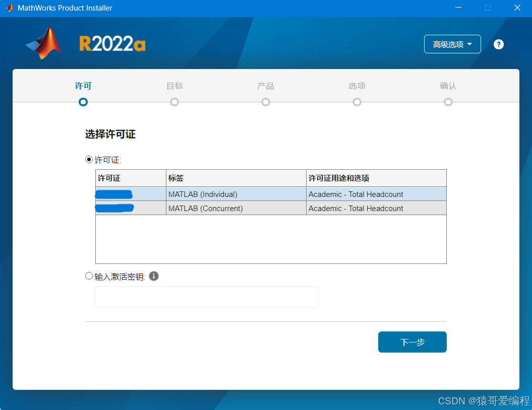532x410 pixels.
Task: Close the MathWorks Product Installer window
Action: click(x=517, y=8)
